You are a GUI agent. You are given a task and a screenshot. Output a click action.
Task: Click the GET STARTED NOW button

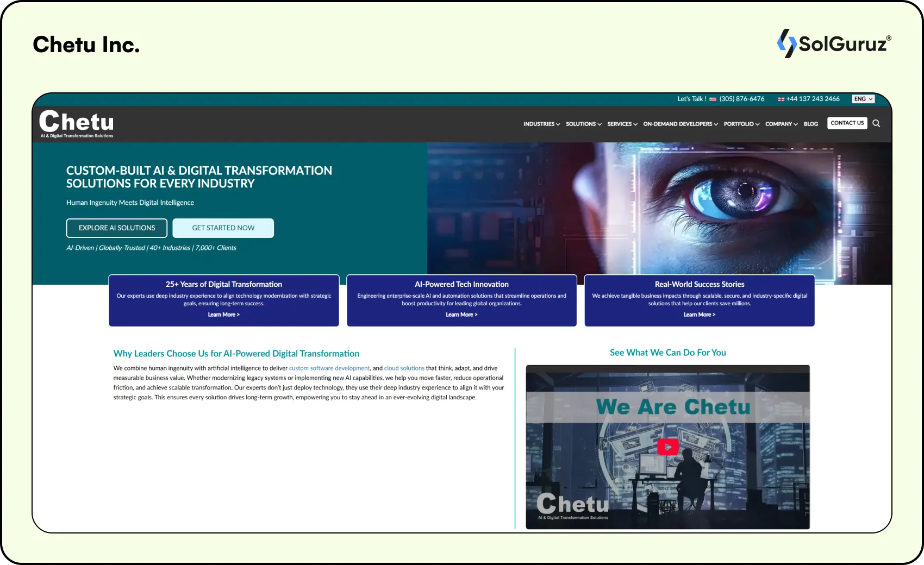click(x=223, y=228)
